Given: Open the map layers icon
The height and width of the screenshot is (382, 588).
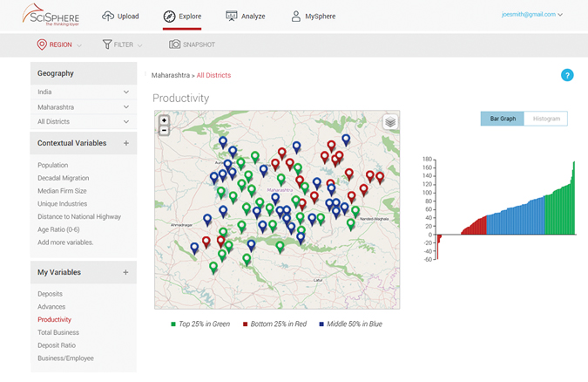Looking at the screenshot, I should [x=390, y=122].
